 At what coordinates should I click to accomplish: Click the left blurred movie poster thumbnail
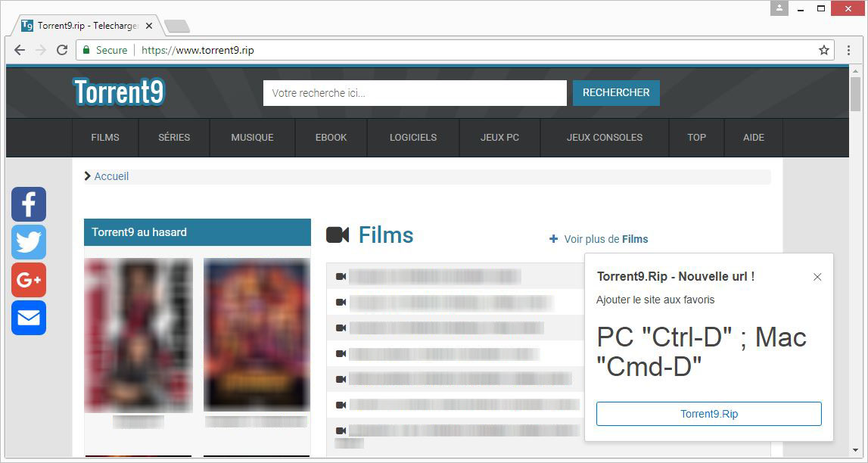(x=138, y=334)
